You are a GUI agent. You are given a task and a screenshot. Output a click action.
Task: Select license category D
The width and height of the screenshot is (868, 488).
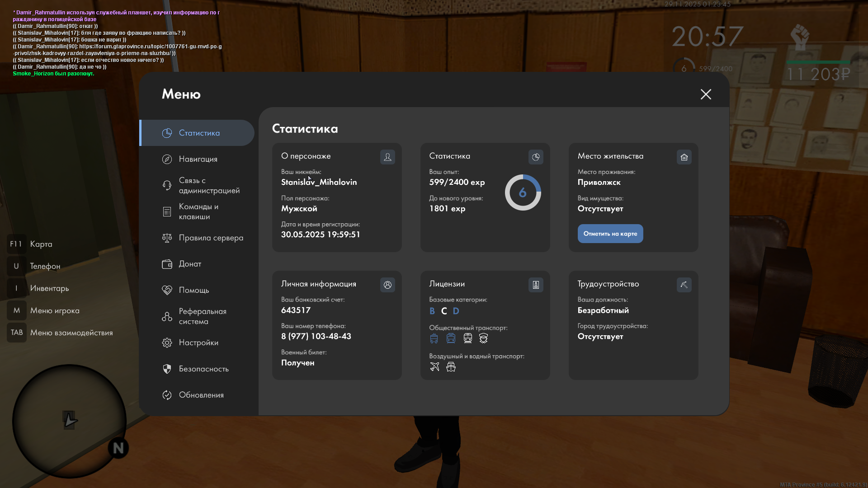456,311
